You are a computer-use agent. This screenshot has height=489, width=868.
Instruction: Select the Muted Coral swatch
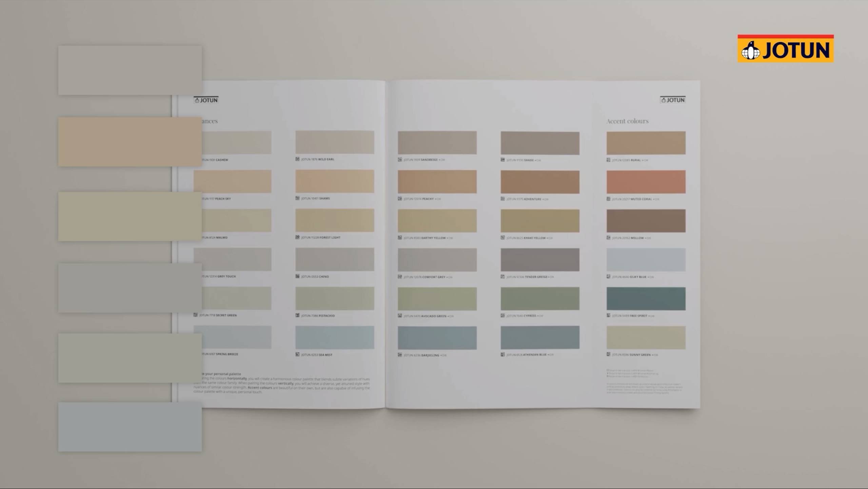click(646, 182)
